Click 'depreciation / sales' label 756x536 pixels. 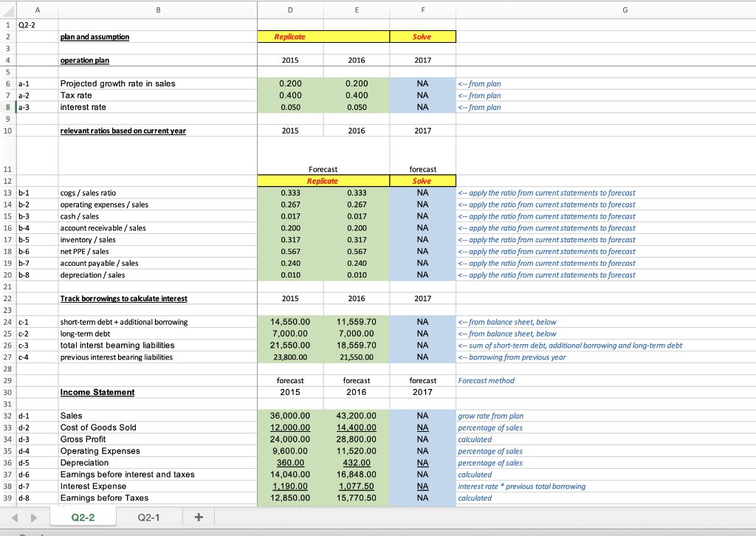pyautogui.click(x=92, y=275)
